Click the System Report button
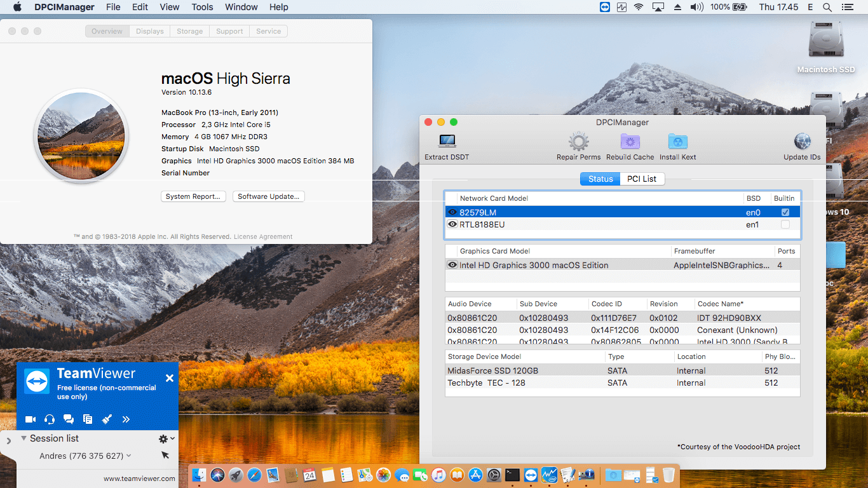Image resolution: width=868 pixels, height=488 pixels. coord(193,196)
